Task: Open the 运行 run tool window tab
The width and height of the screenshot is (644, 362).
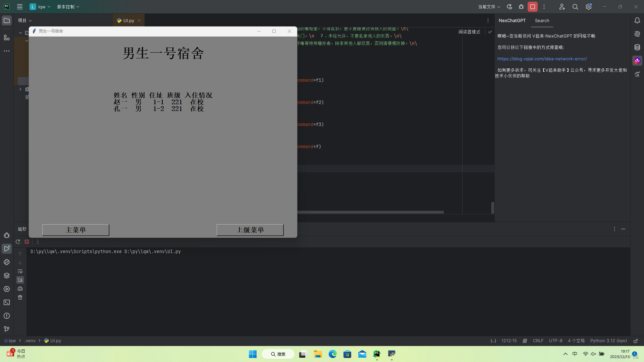Action: point(22,229)
